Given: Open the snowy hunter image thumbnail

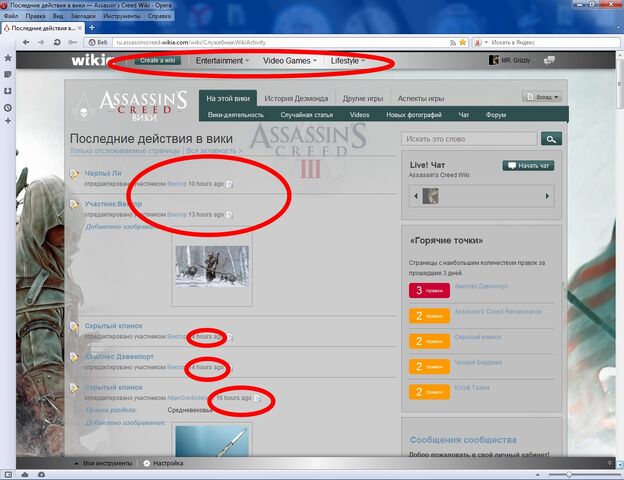Looking at the screenshot, I should click(x=212, y=266).
